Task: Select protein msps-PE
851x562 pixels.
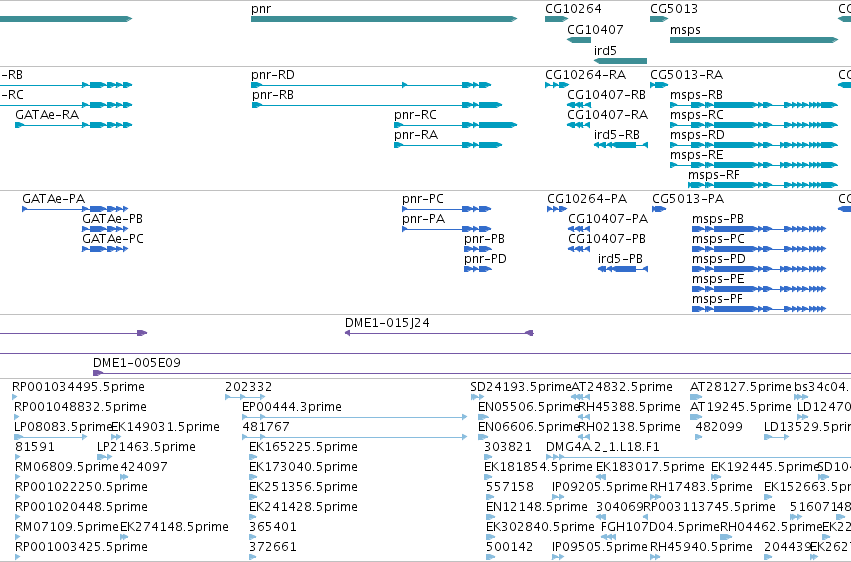Action: tap(759, 289)
